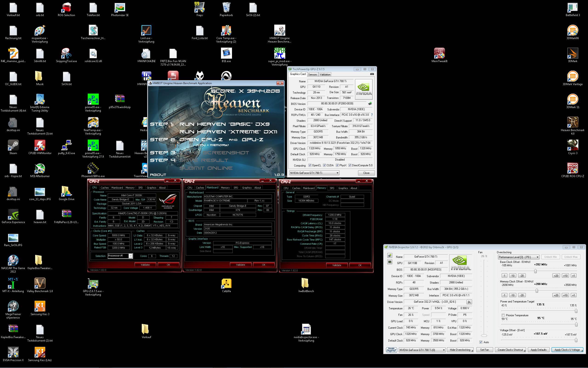Click the Create Clocks Shortcut button
The image size is (588, 368).
coord(510,350)
